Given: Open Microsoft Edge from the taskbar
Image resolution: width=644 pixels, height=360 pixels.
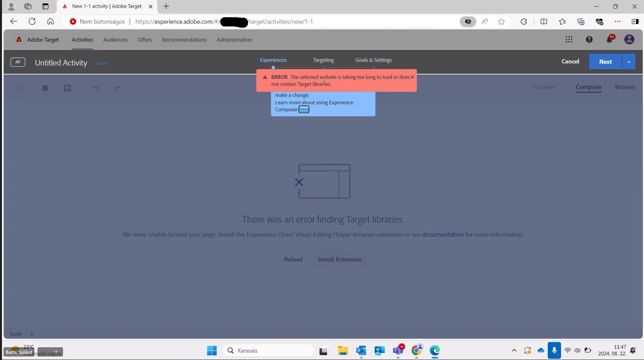Looking at the screenshot, I should [x=435, y=351].
